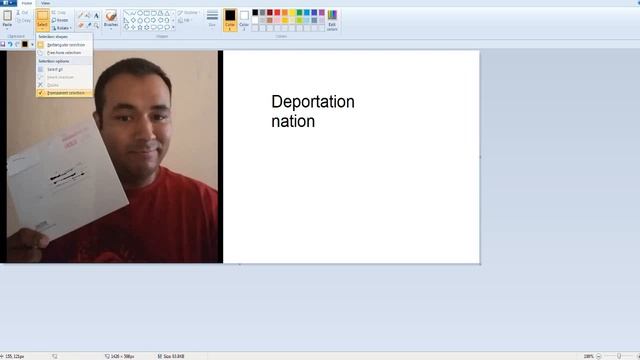Click the Paste clipboard icon
The height and width of the screenshot is (360, 640).
pos(7,16)
